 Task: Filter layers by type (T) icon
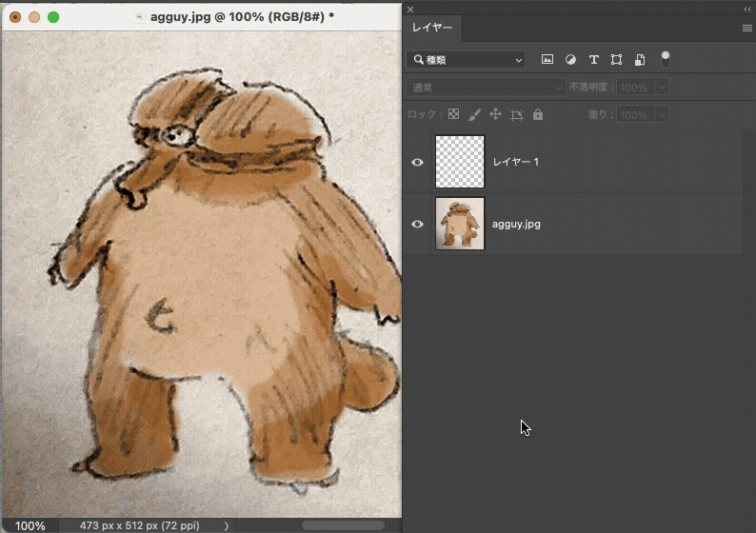[x=593, y=59]
